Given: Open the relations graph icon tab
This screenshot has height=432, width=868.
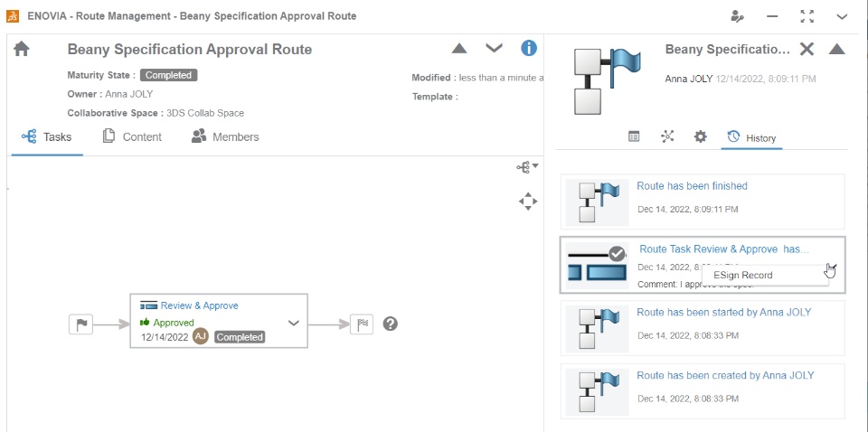Looking at the screenshot, I should click(667, 136).
